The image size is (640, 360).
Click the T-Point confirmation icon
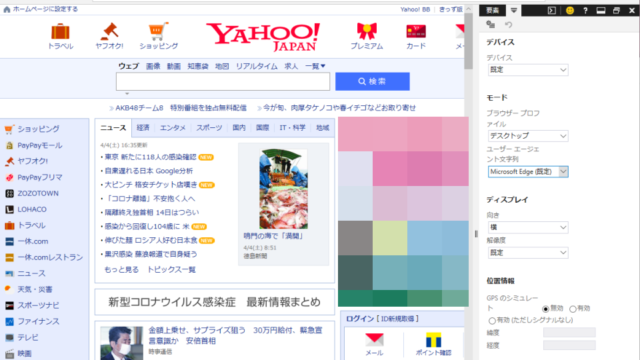click(x=433, y=340)
